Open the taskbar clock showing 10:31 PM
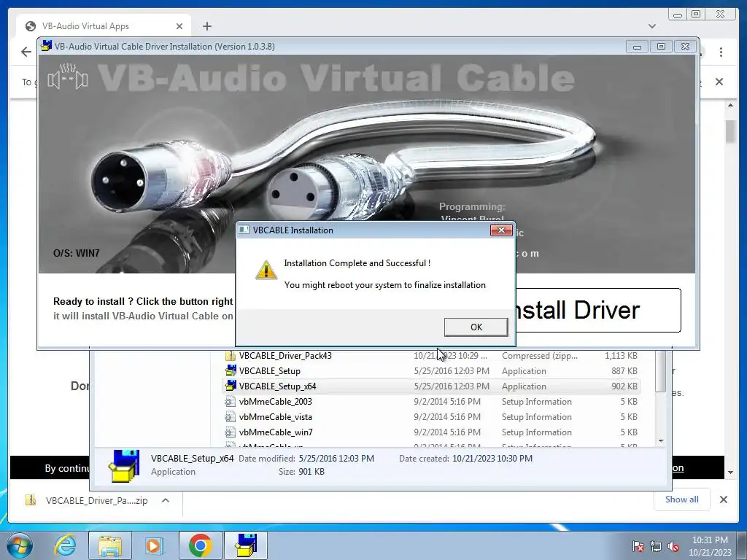This screenshot has width=747, height=560. pos(710,546)
